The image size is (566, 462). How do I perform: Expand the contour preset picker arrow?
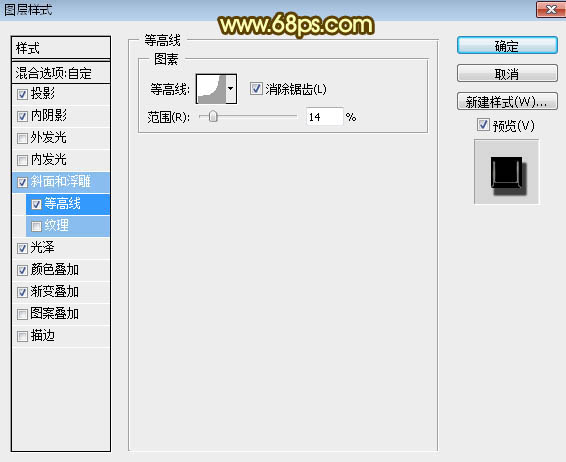(231, 89)
